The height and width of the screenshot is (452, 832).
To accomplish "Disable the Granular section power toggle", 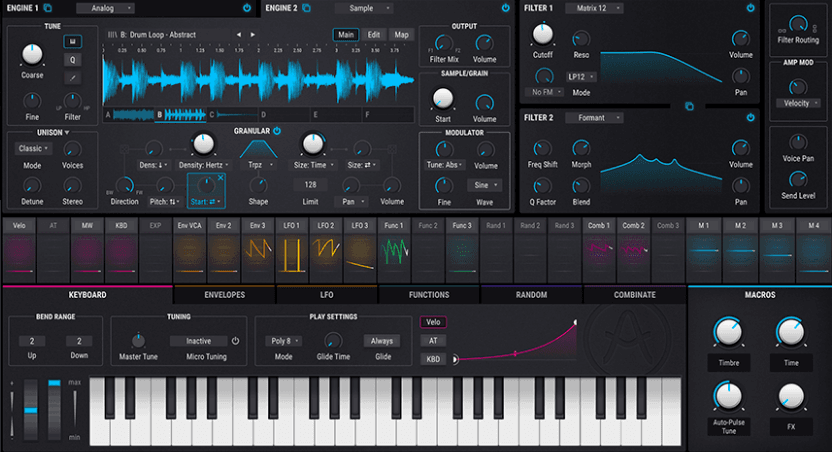I will [277, 131].
